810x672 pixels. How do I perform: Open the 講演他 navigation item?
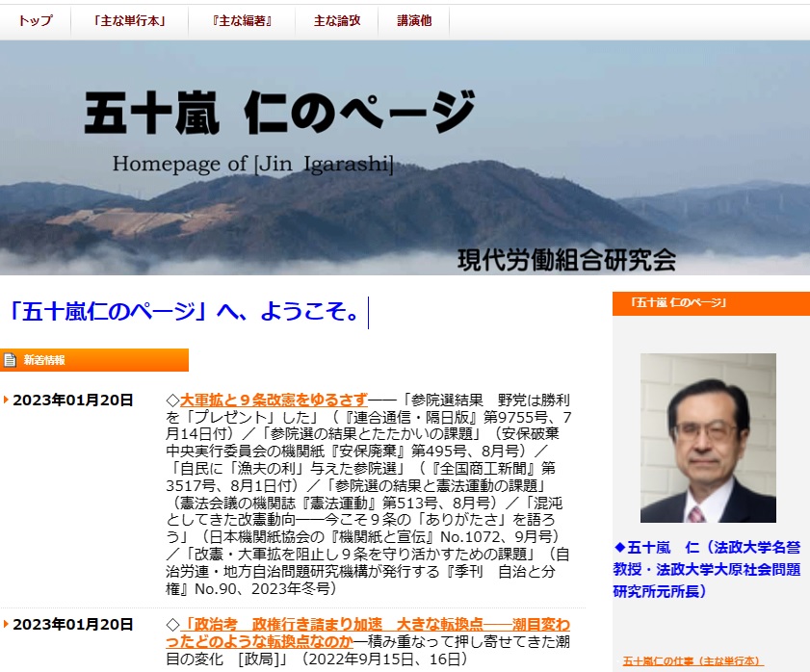point(414,20)
